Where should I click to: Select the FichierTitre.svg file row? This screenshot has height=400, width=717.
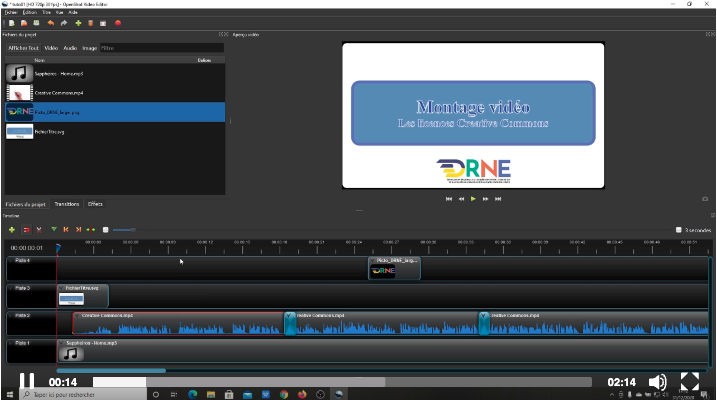[x=115, y=132]
